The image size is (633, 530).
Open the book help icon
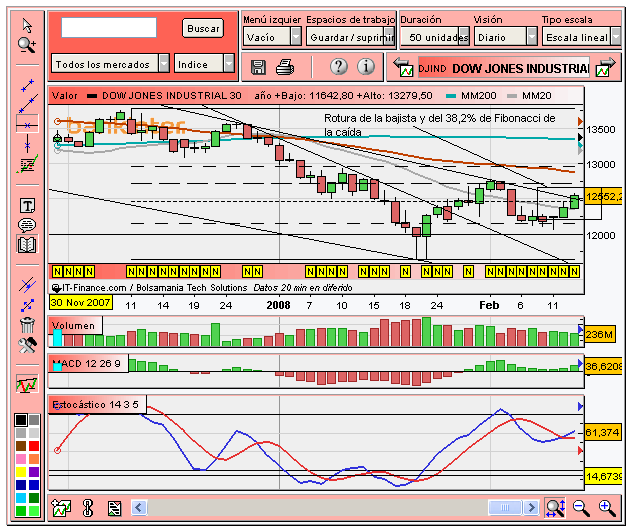coord(27,244)
